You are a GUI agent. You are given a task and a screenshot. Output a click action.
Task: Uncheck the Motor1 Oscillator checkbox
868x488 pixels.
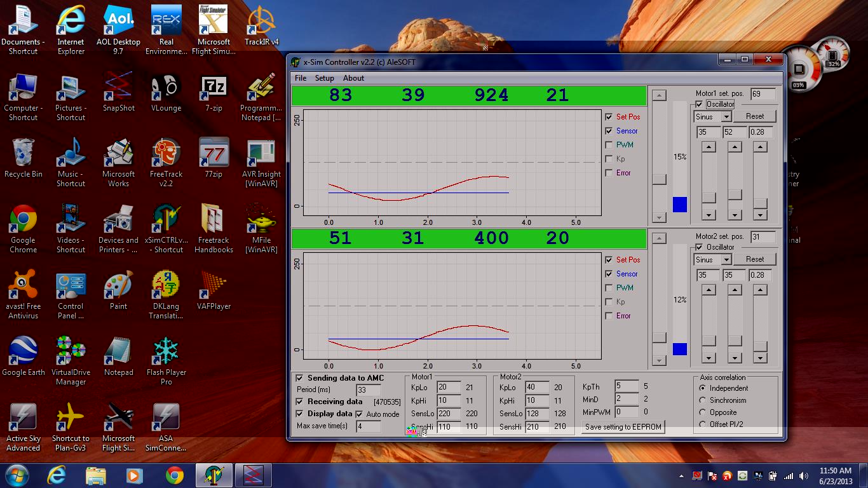point(700,104)
